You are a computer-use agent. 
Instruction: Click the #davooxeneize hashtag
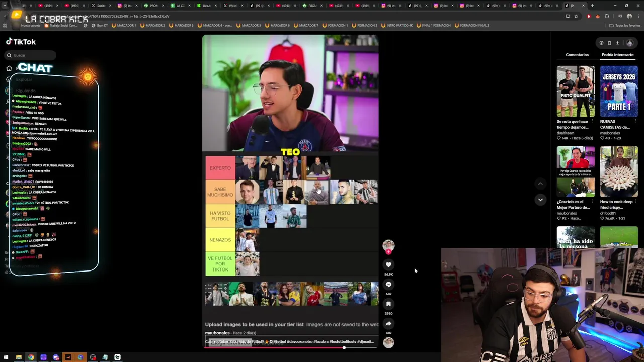(x=299, y=342)
